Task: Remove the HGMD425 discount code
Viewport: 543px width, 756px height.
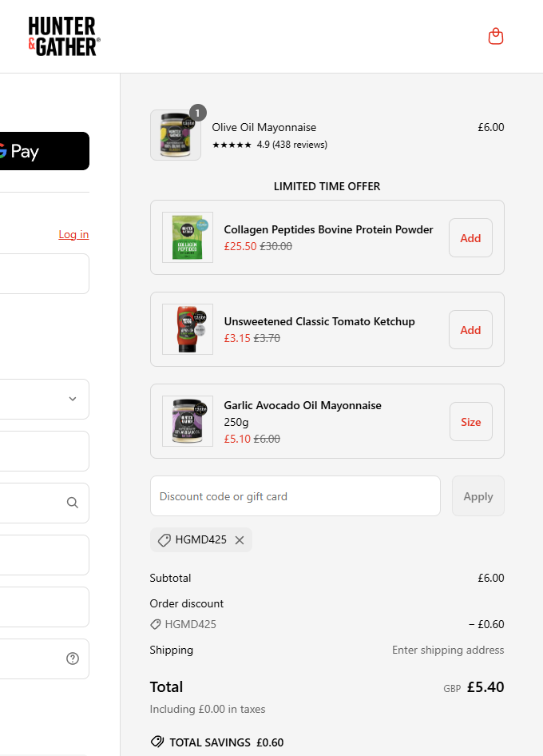Action: coord(240,540)
